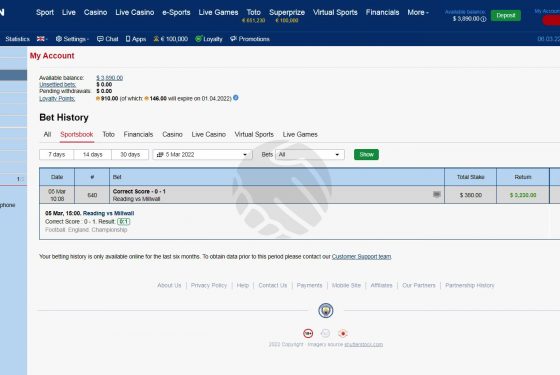Open the 5 Mar 2022 date dropdown

202,155
